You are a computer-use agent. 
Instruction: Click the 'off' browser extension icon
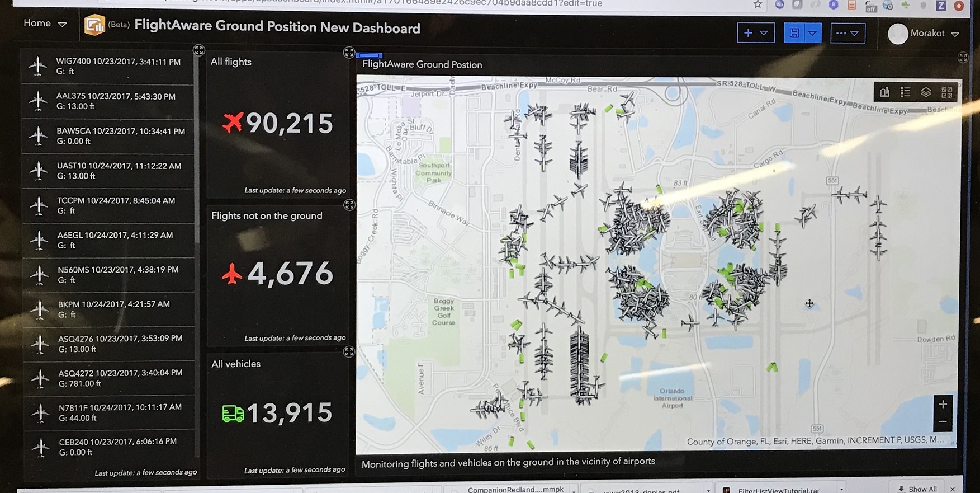point(870,6)
